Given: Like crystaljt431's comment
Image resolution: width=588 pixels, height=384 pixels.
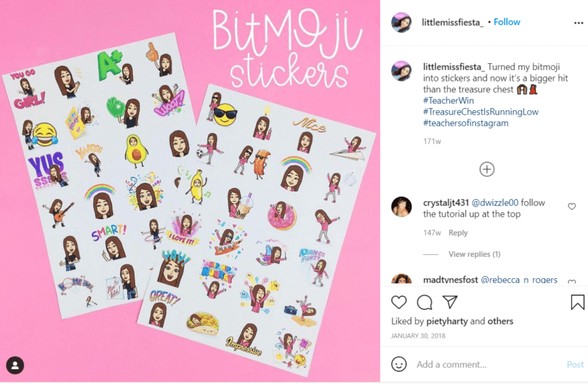Looking at the screenshot, I should [x=572, y=206].
